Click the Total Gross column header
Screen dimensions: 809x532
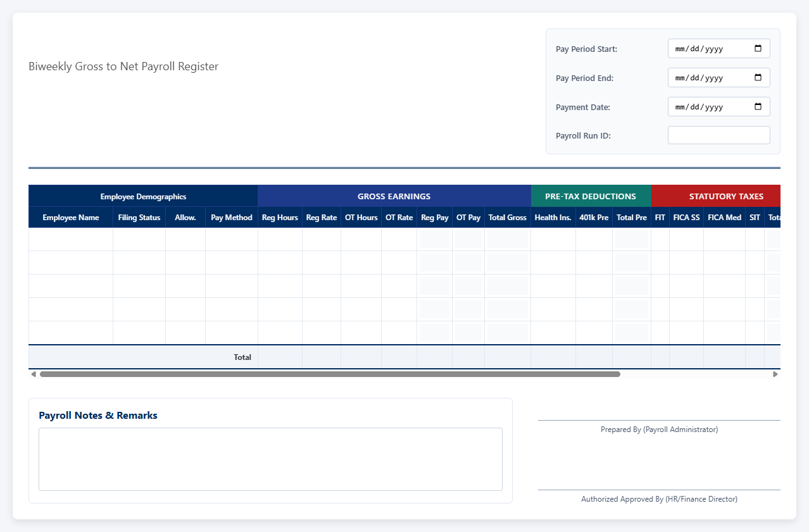click(508, 218)
